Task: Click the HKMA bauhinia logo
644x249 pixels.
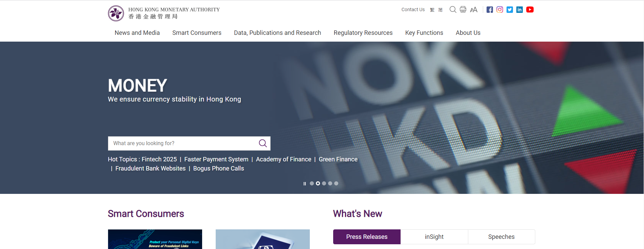Action: click(116, 13)
